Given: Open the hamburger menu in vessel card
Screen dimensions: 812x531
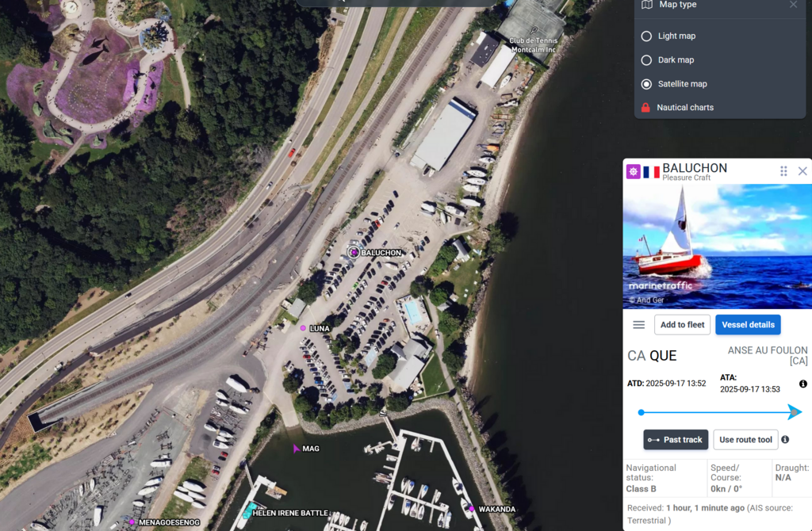Looking at the screenshot, I should [639, 325].
